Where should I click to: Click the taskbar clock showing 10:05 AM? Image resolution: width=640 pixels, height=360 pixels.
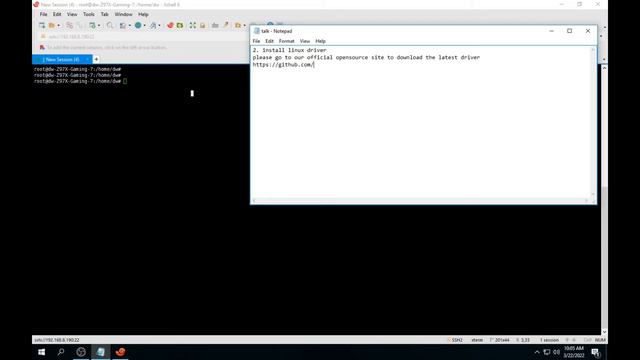(x=574, y=352)
